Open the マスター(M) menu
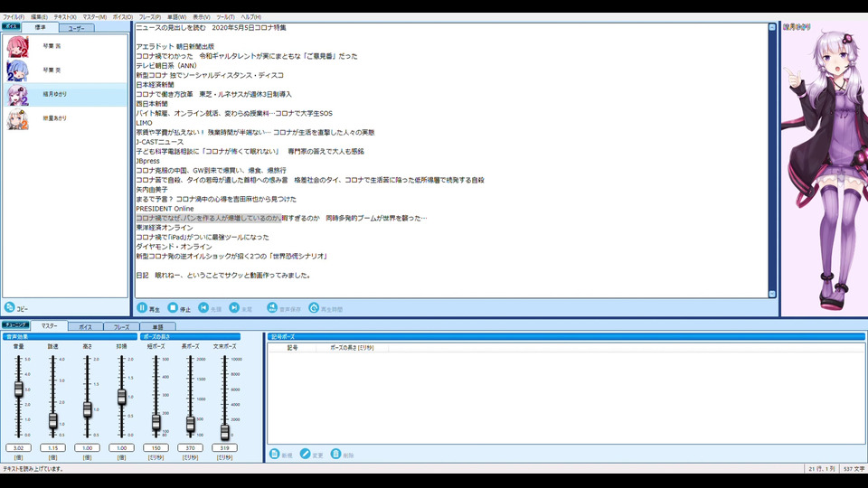The height and width of the screenshot is (488, 868). (94, 17)
